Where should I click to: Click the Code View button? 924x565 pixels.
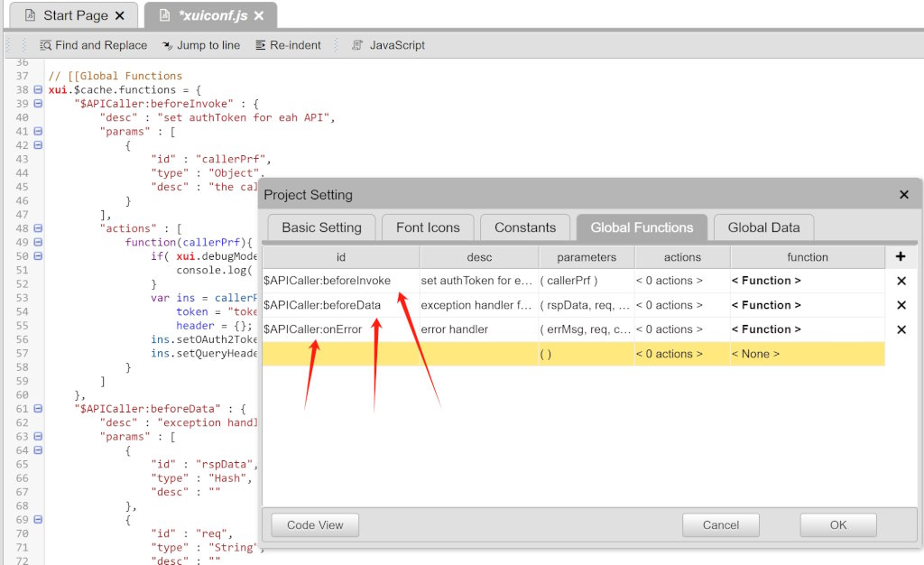[x=315, y=525]
